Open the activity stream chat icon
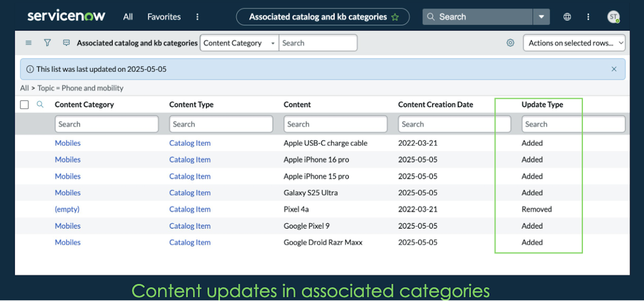Screen dimensions: 644x301 pyautogui.click(x=66, y=43)
